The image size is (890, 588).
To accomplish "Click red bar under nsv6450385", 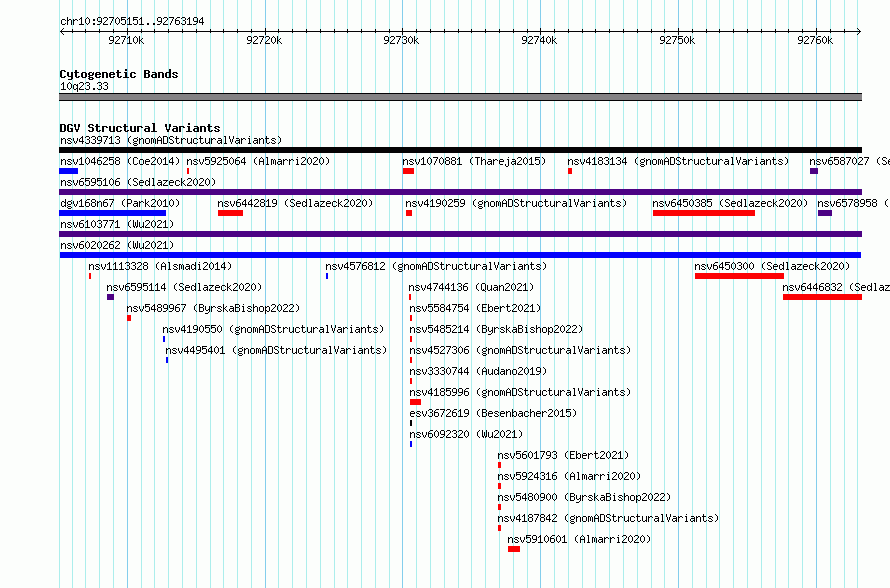I will pyautogui.click(x=704, y=213).
